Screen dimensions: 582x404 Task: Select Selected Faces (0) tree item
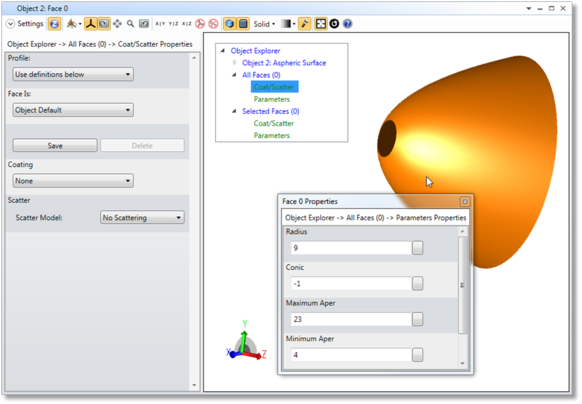[x=271, y=111]
